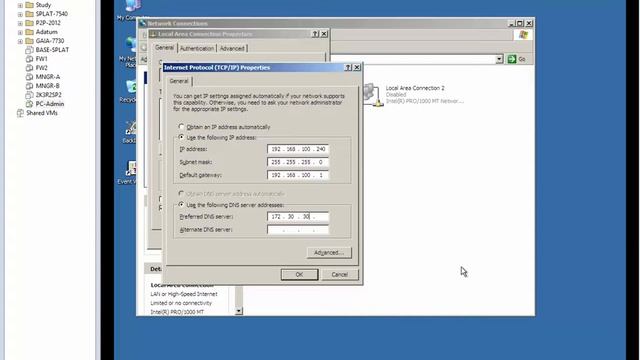Screen dimensions: 640x360
Task: Select the SPLAT-7540 folder icon
Action: [29, 14]
